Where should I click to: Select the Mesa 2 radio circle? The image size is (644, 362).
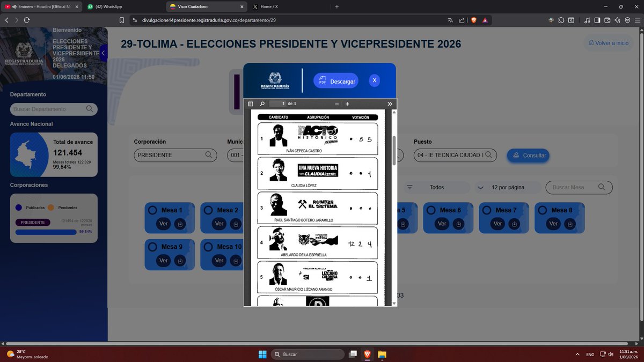(208, 210)
